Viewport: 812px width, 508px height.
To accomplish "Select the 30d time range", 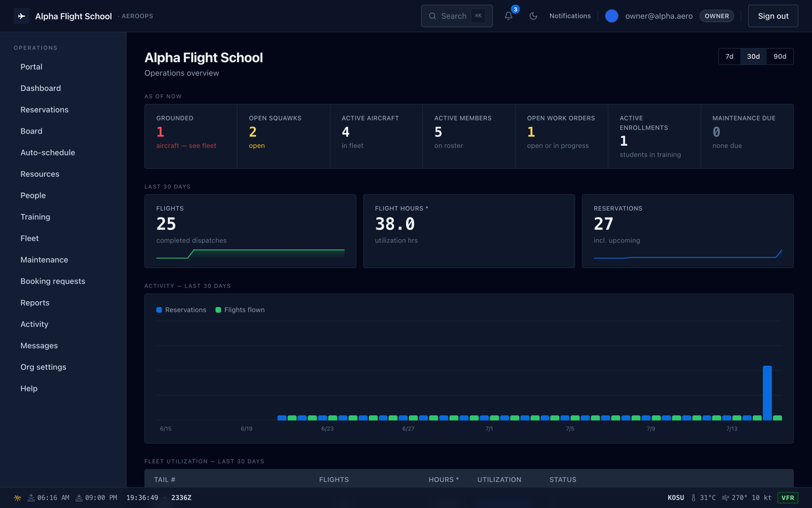I will (753, 56).
